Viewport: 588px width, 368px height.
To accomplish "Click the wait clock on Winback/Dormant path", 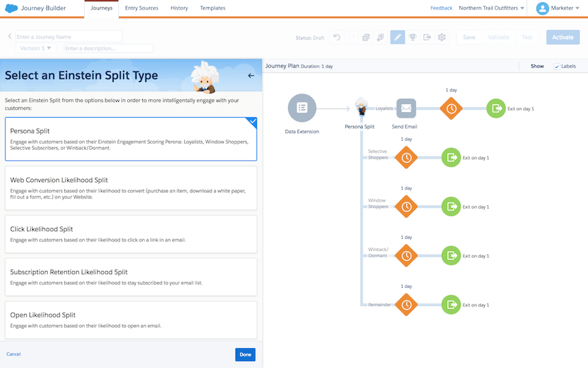I will click(x=406, y=256).
